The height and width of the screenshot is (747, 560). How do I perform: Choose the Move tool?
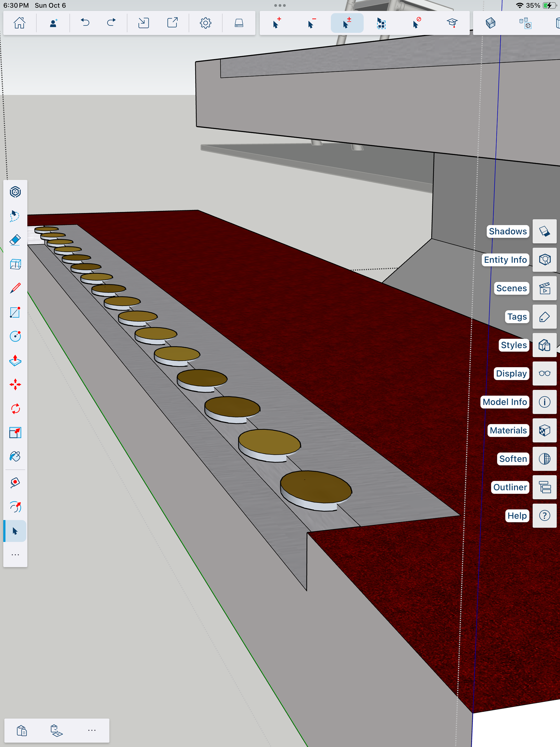coord(15,385)
